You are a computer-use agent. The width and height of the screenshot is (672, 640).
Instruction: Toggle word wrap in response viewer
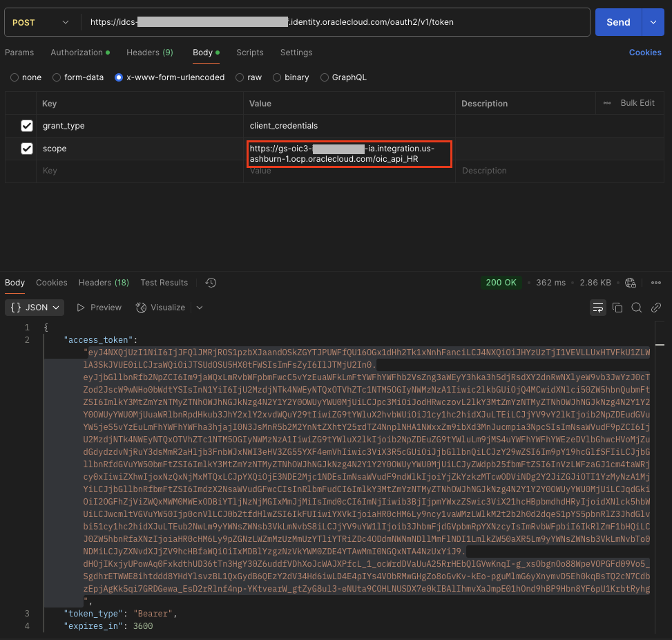coord(598,308)
